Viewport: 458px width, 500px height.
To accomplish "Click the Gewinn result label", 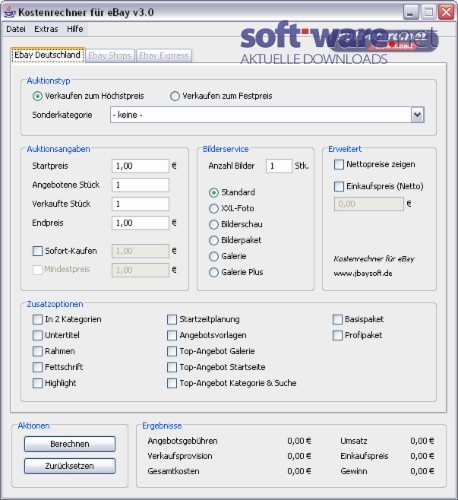I will click(354, 471).
